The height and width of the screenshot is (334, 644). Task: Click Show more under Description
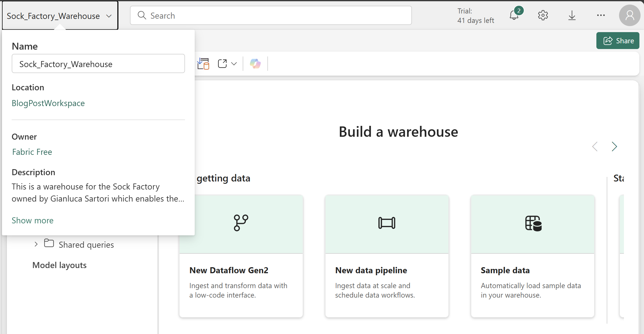32,220
